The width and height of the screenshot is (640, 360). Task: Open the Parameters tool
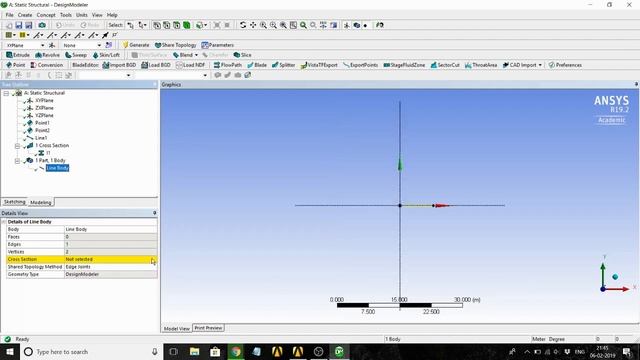click(x=218, y=45)
